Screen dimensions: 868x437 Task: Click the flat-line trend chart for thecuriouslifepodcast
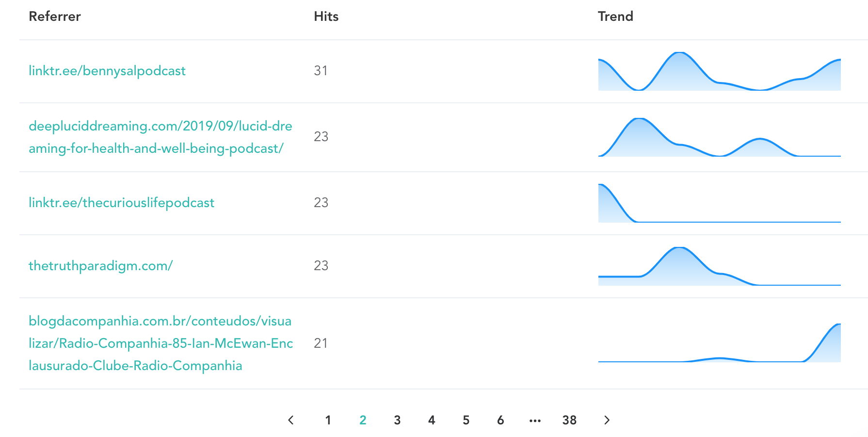tap(719, 202)
